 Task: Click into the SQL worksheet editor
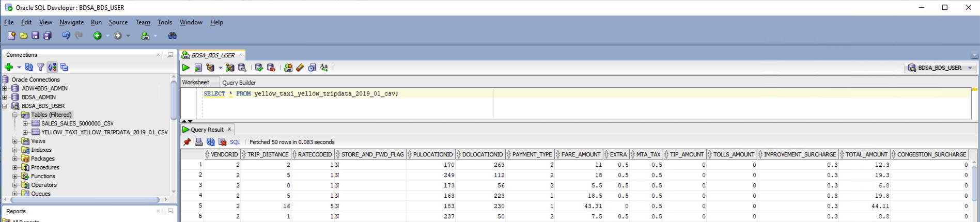coord(584,103)
